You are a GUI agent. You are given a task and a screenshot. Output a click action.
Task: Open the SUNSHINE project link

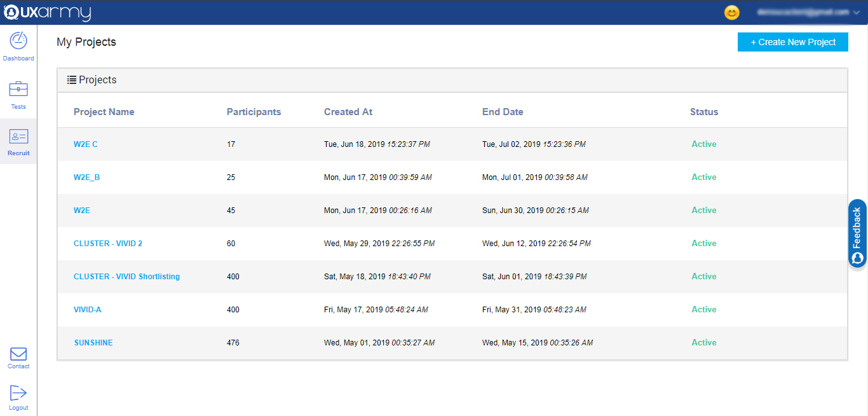click(x=93, y=343)
